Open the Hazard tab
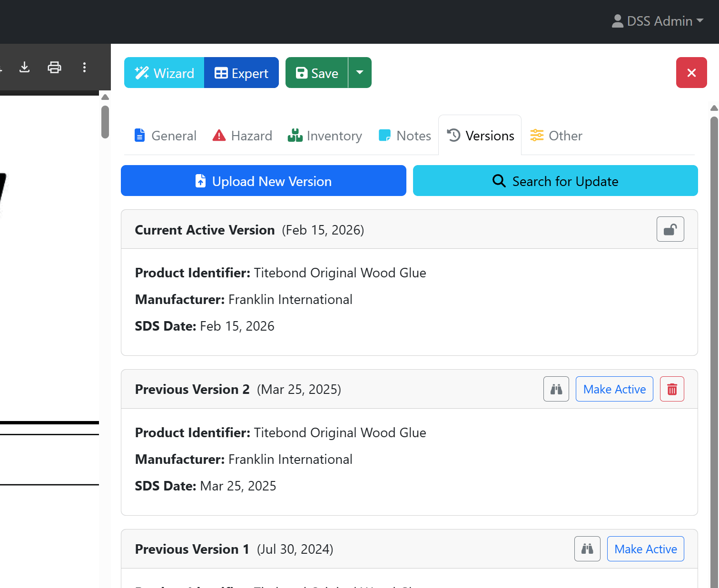This screenshot has width=719, height=588. point(242,136)
